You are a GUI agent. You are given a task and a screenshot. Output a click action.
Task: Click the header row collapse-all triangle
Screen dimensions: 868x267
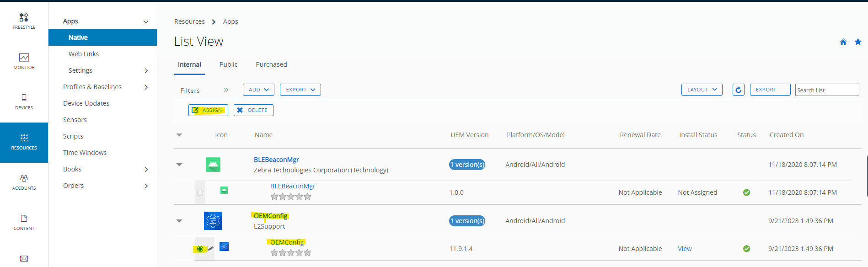[179, 135]
